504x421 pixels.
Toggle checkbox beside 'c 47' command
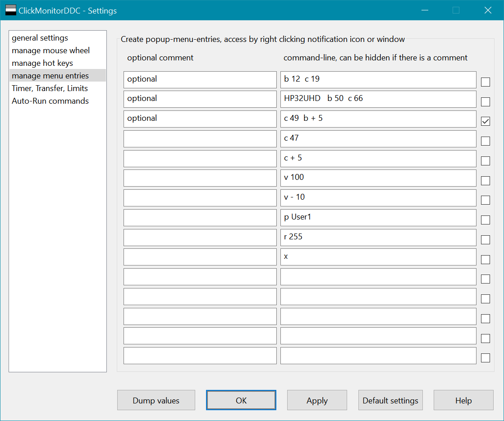(486, 141)
